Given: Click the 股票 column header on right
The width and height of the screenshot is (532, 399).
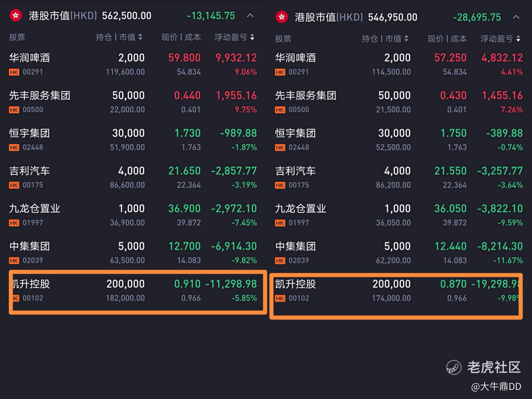Looking at the screenshot, I should coord(283,39).
